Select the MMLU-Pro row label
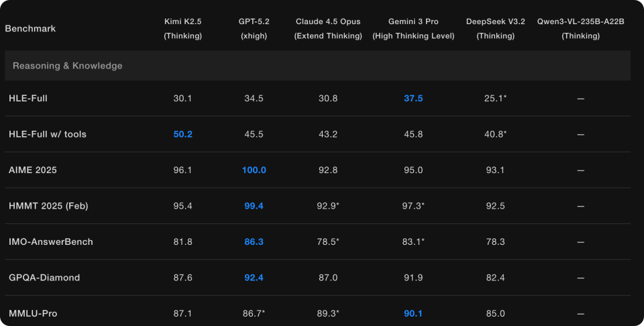The image size is (644, 326). pyautogui.click(x=33, y=313)
